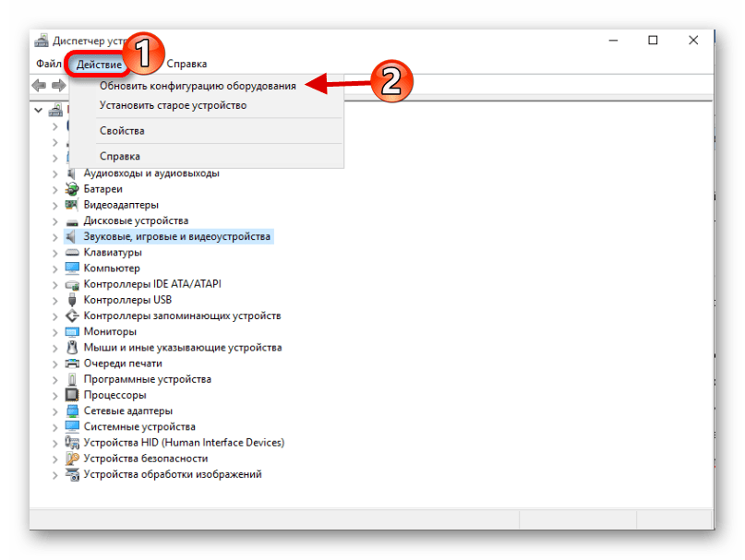Choose Справка in the dropdown menu

(120, 156)
